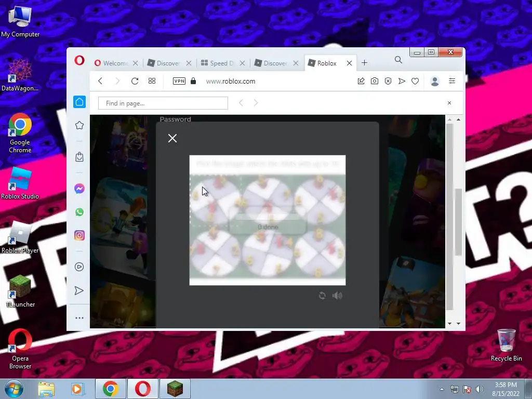Screen dimensions: 532x399
Task: Go forward to the next page
Action: click(117, 81)
